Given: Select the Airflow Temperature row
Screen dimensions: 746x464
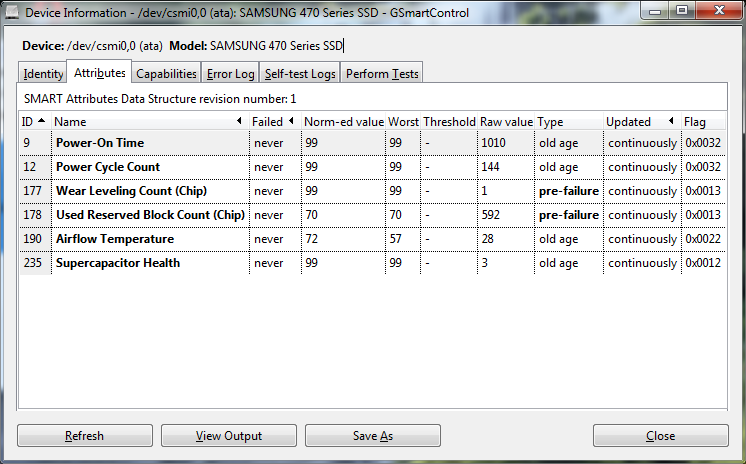Looking at the screenshot, I should click(373, 239).
